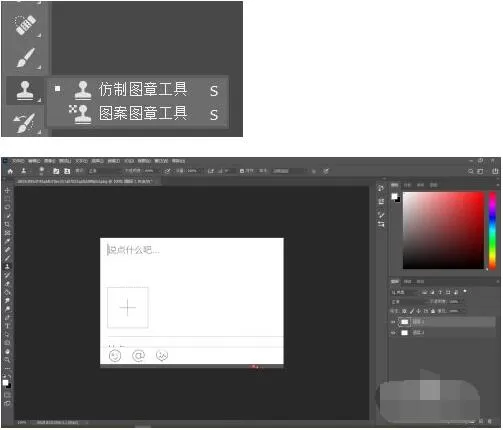
Task: Toggle layer filtering switch in Layers panel
Action: [x=465, y=292]
